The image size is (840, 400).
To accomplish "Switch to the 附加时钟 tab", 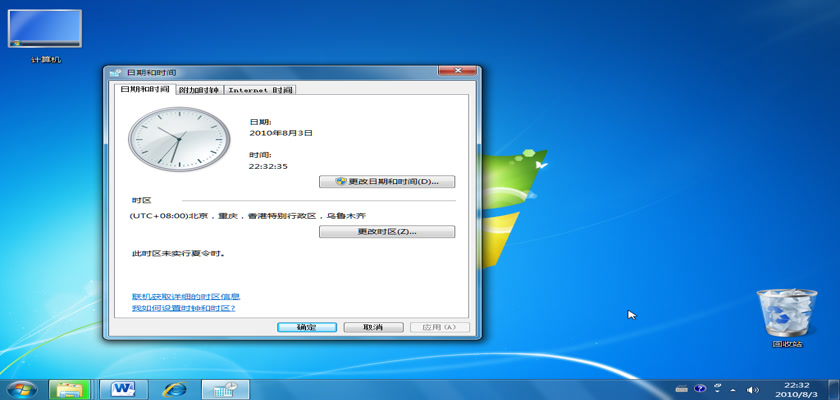I will [x=198, y=90].
